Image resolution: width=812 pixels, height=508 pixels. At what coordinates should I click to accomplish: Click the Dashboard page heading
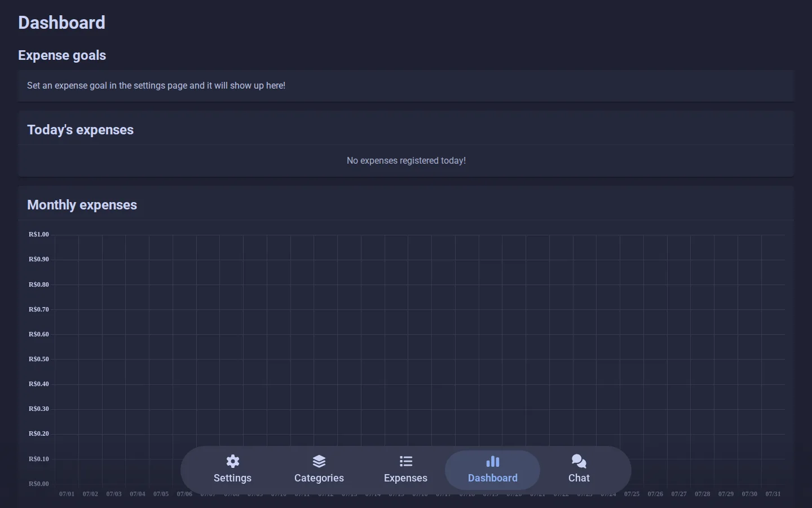(x=62, y=23)
